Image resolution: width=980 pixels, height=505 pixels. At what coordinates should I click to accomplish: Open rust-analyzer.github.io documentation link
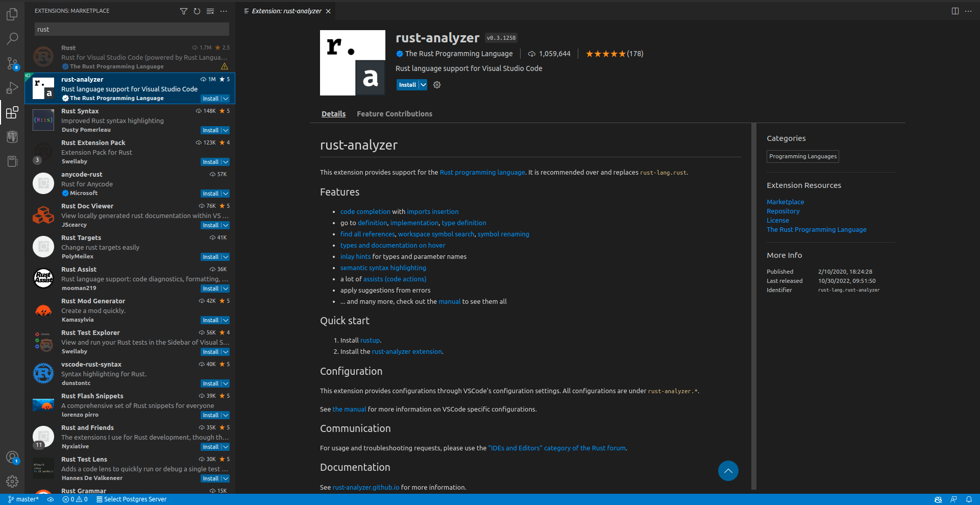(366, 488)
